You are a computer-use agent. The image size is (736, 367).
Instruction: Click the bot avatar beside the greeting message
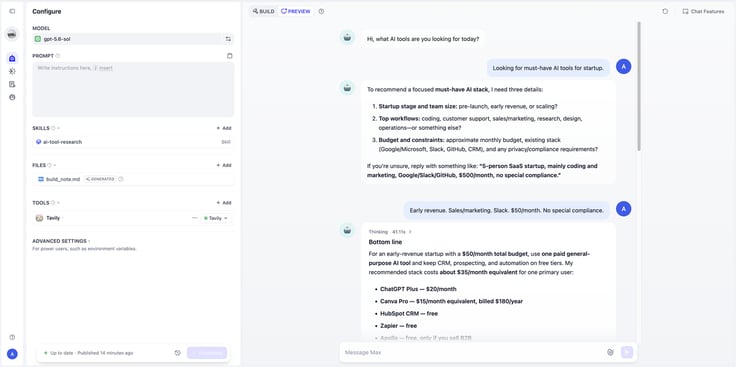point(347,38)
